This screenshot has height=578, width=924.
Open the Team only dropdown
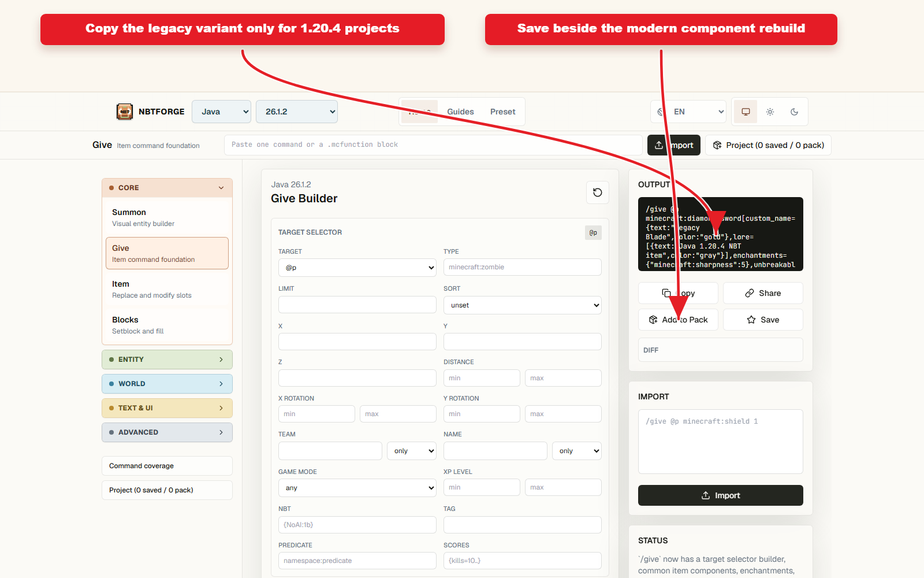tap(412, 451)
